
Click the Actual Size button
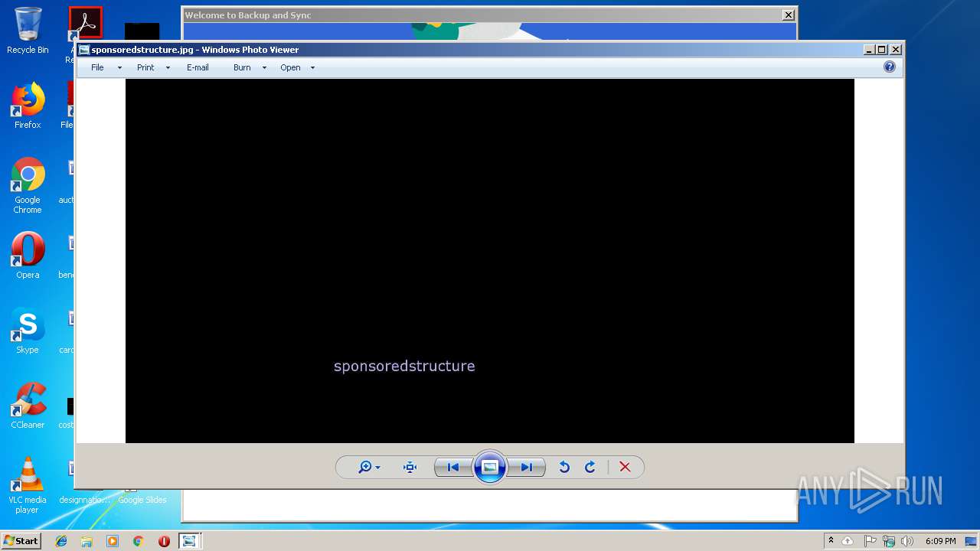pyautogui.click(x=410, y=467)
